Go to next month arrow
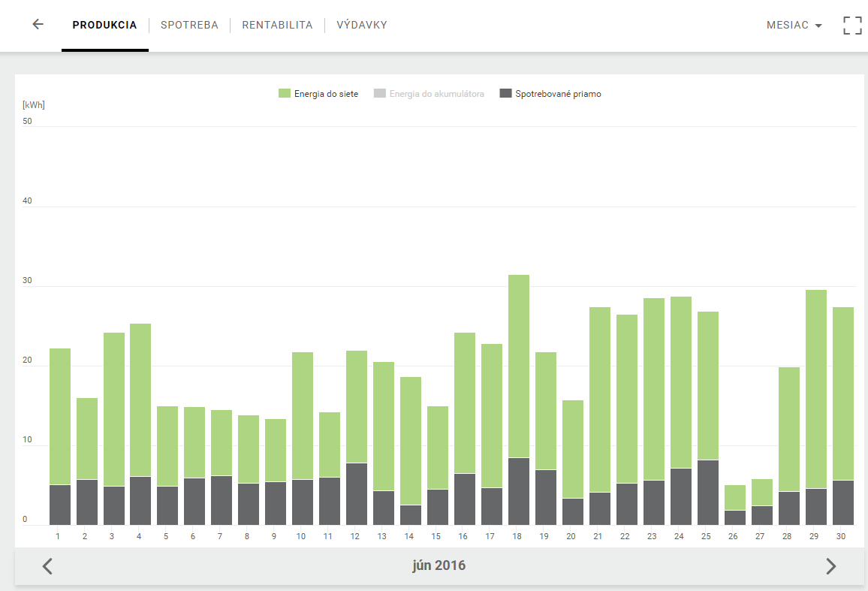 tap(830, 566)
